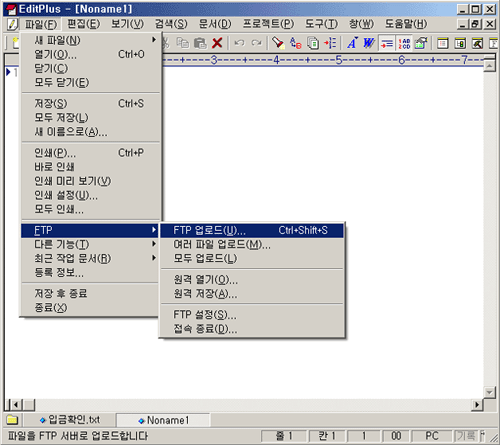Choose 인쇄 설정(U)... entry
Screen dimensions: 500x445
click(x=91, y=195)
